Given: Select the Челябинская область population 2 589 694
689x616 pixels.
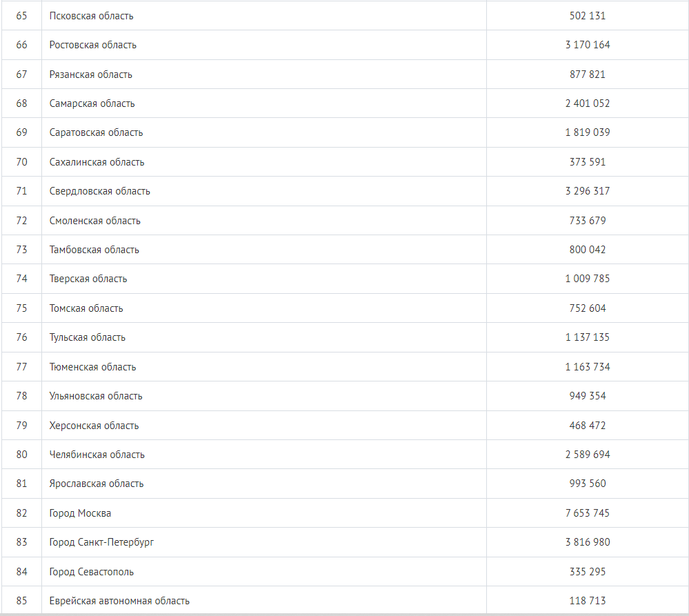Looking at the screenshot, I should pos(588,455).
